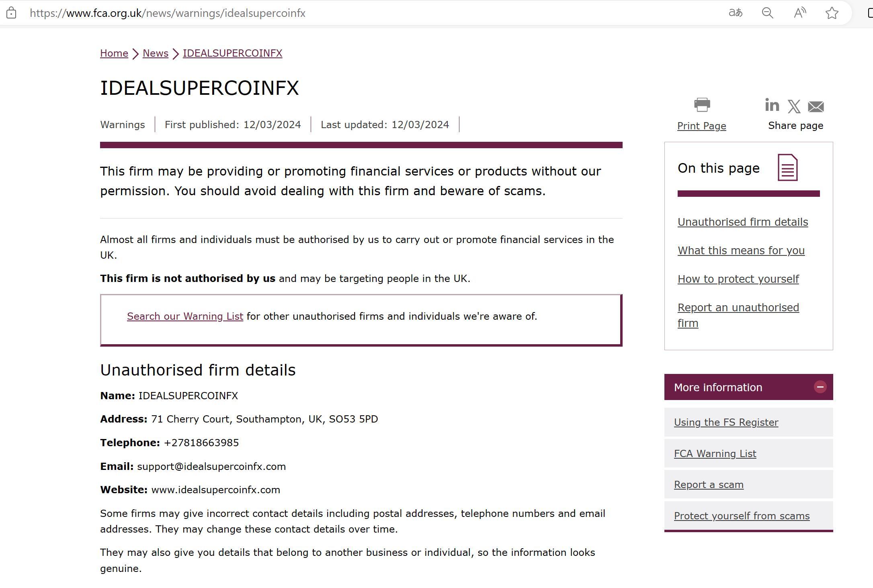Viewport: 873px width, 588px height.
Task: Jump to What this means for you
Action: pos(741,251)
